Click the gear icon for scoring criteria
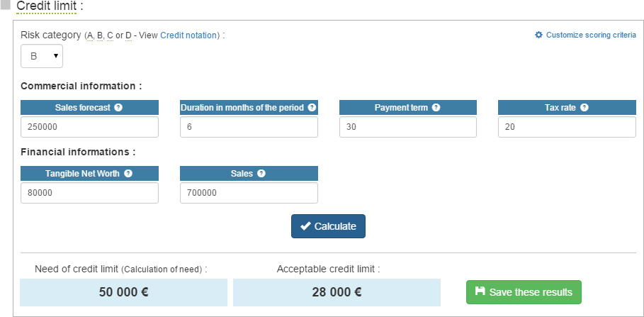 coord(538,35)
